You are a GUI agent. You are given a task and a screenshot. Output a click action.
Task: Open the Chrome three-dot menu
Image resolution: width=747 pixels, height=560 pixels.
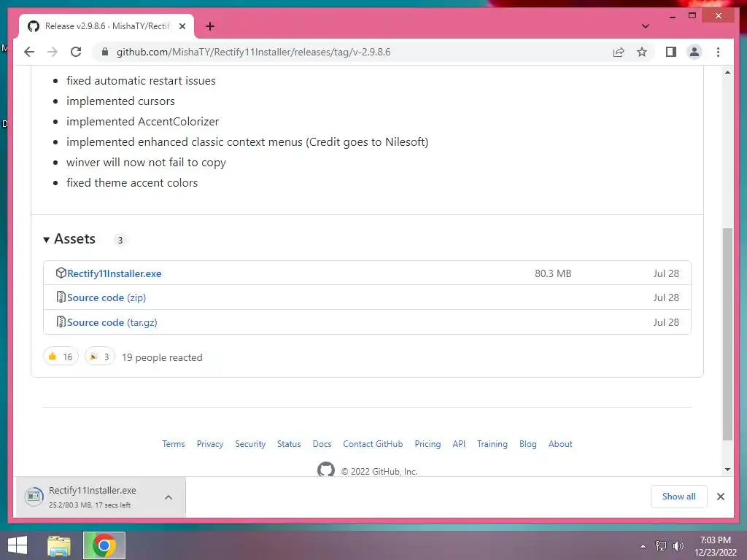point(718,52)
